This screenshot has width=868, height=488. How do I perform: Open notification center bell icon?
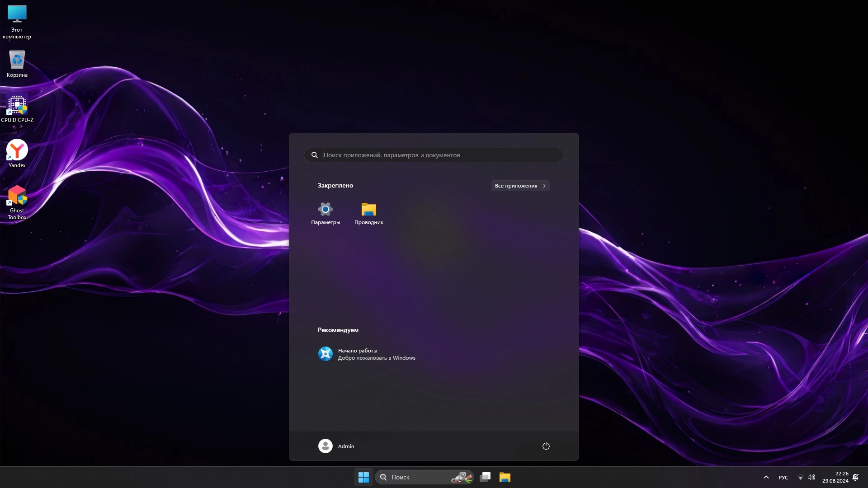point(855,477)
